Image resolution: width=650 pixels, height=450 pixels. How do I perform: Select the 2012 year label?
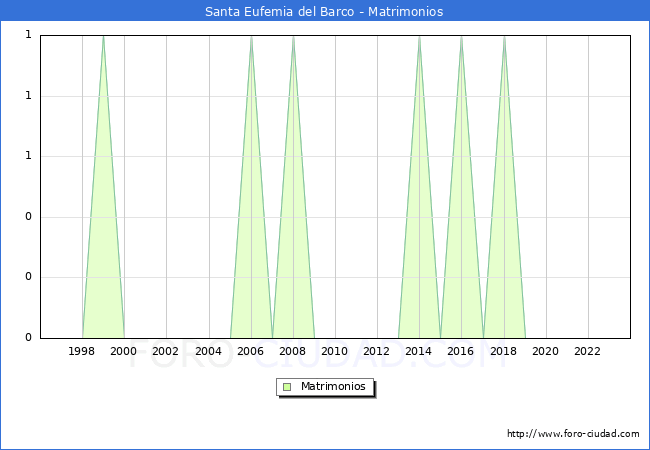377,351
